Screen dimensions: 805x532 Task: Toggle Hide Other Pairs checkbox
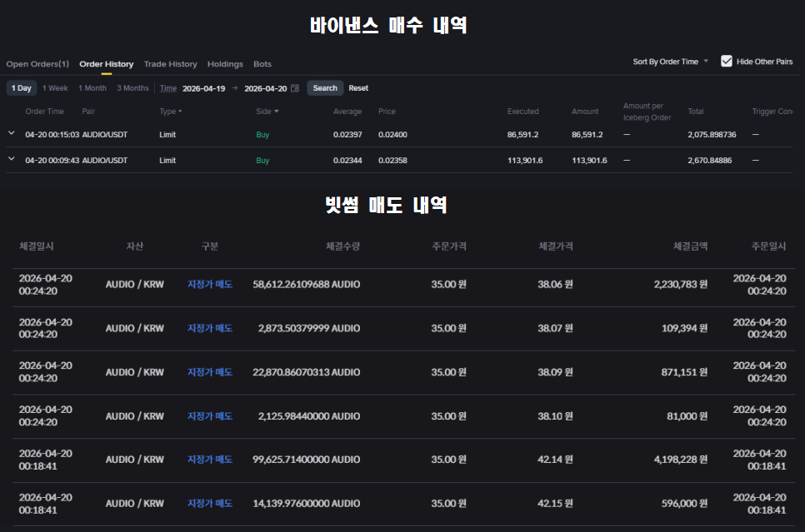(727, 61)
